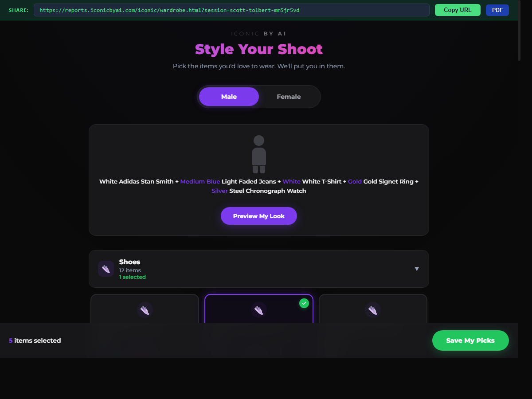Click the person silhouette icon in the outfit panel
The width and height of the screenshot is (532, 399).
(x=259, y=154)
